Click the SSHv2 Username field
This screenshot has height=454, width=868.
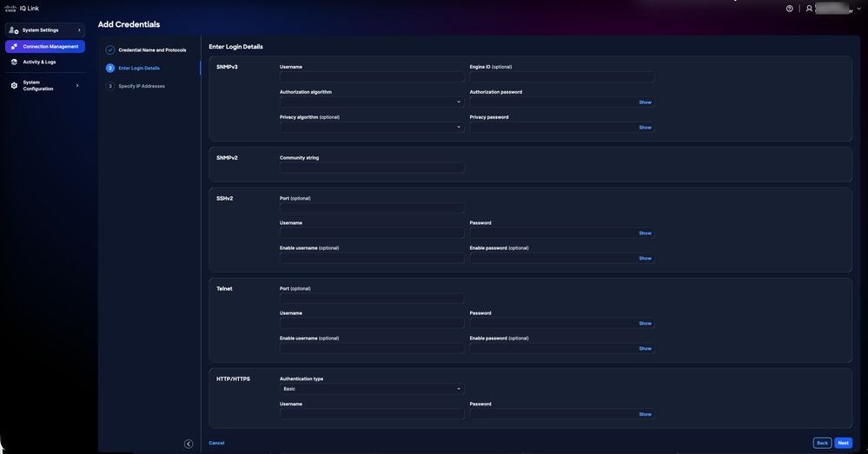click(x=372, y=233)
